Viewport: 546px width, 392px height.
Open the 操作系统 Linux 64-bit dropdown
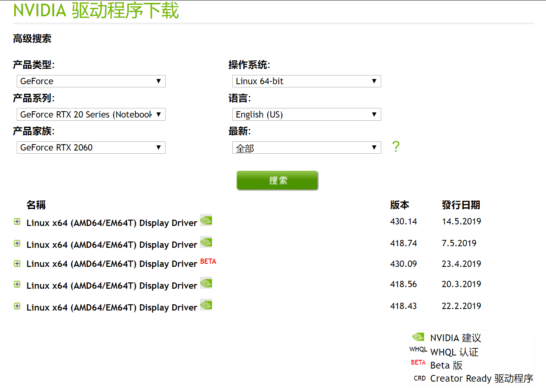click(307, 81)
